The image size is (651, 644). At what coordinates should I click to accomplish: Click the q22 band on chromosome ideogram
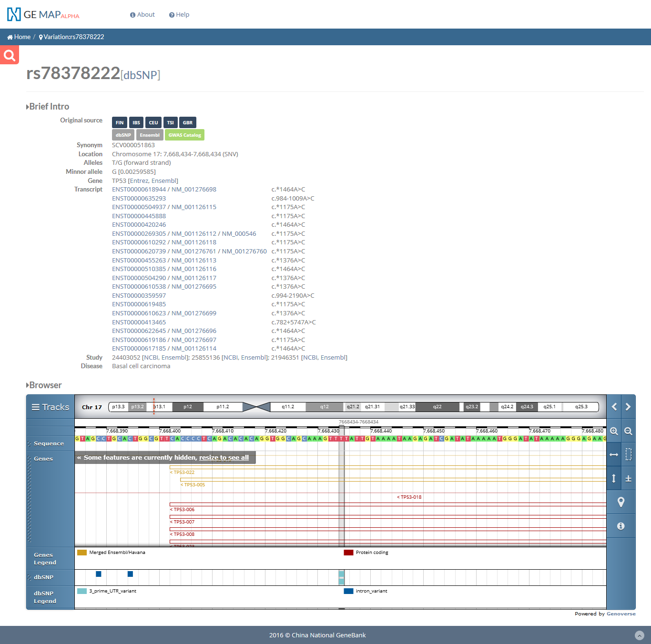pos(437,407)
